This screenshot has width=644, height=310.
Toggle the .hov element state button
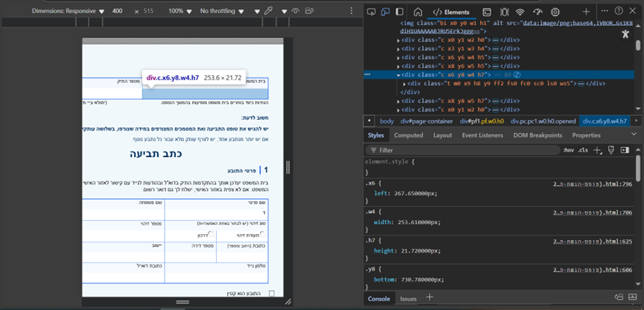click(568, 150)
